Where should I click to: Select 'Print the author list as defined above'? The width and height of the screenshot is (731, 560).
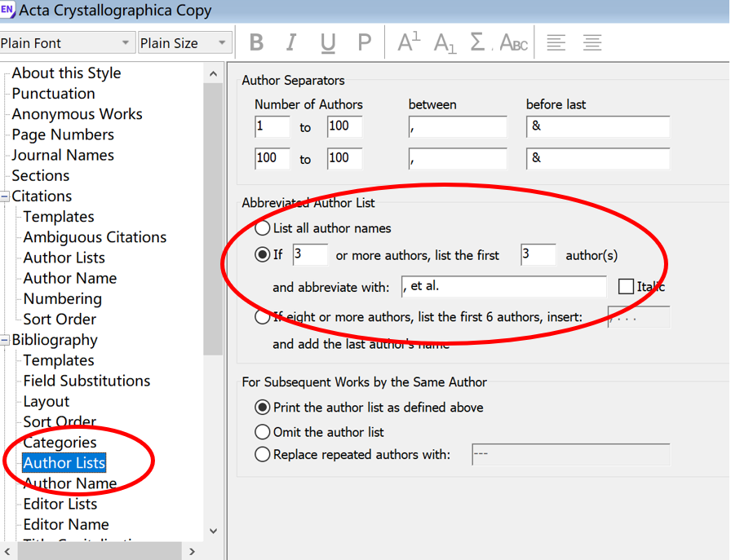[x=263, y=408]
